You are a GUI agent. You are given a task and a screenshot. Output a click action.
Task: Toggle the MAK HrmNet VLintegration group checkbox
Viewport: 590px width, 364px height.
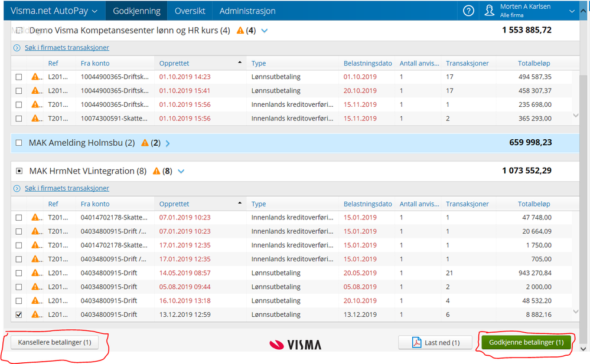click(x=19, y=171)
